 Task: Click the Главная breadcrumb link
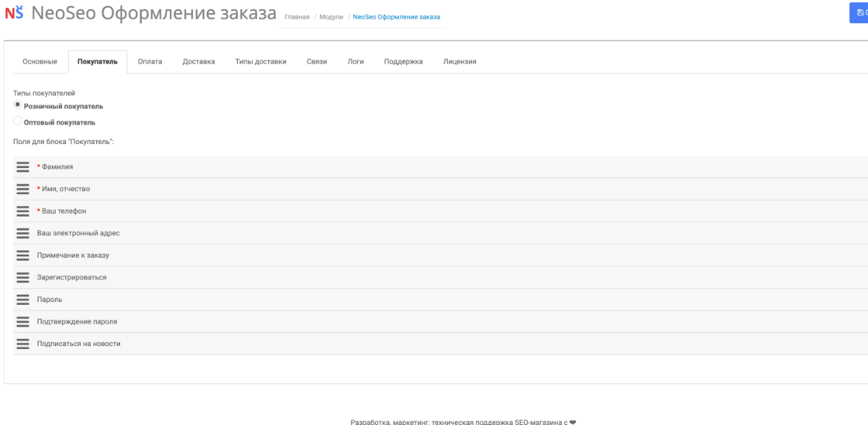click(297, 17)
